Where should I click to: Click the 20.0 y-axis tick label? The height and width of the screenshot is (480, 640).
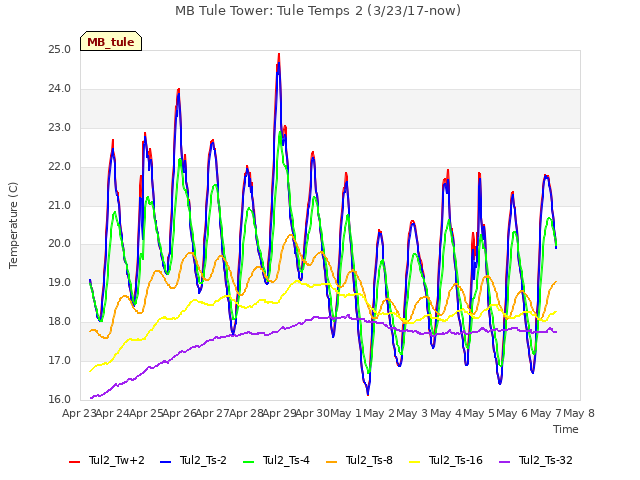click(60, 244)
